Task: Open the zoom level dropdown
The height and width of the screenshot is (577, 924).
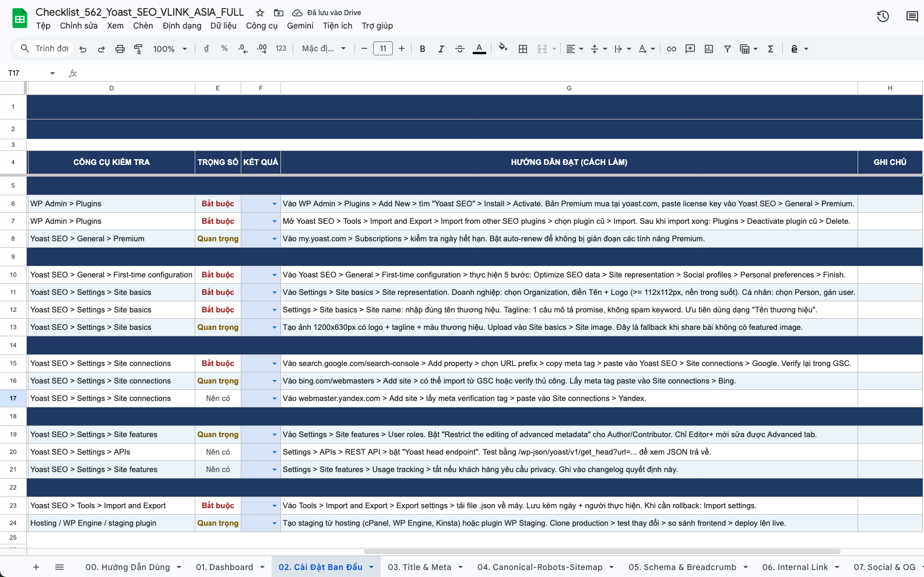Action: pyautogui.click(x=170, y=49)
